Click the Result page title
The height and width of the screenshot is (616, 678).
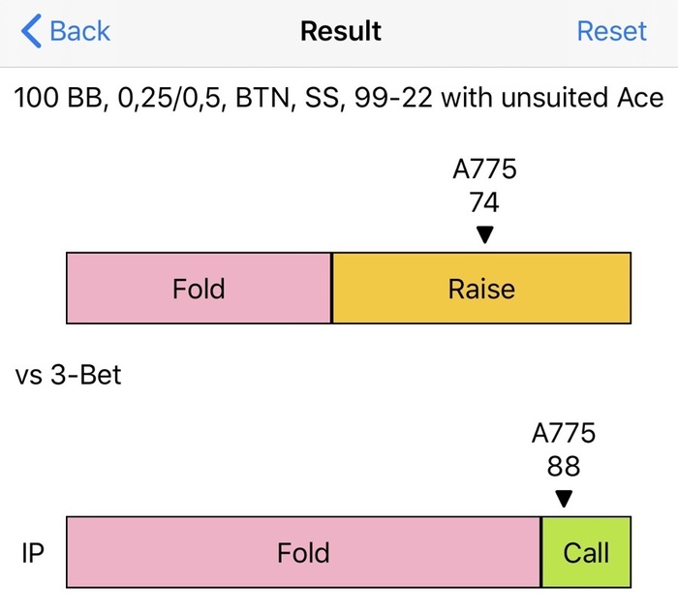coord(340,31)
